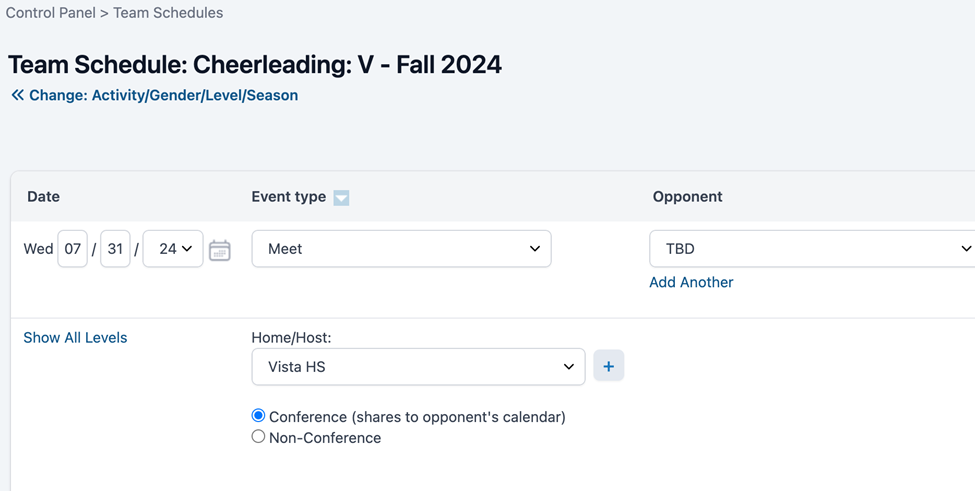Click the Add Another opponent link
This screenshot has height=491, width=975.
[x=691, y=282]
